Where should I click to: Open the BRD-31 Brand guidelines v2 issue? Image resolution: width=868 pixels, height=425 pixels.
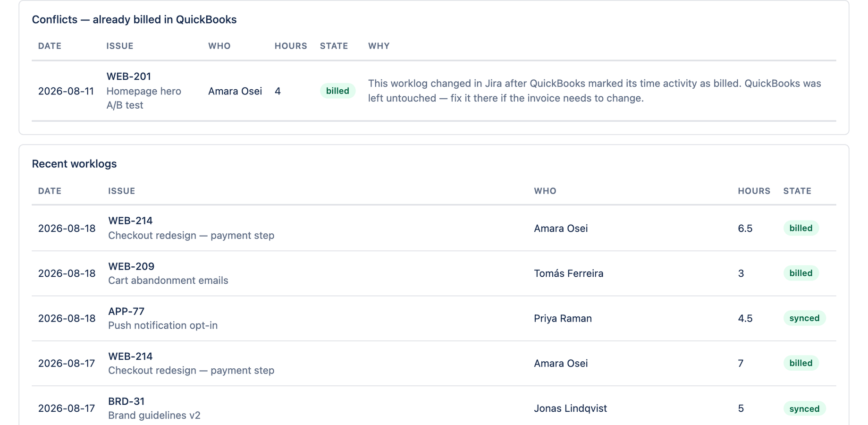[x=126, y=401]
